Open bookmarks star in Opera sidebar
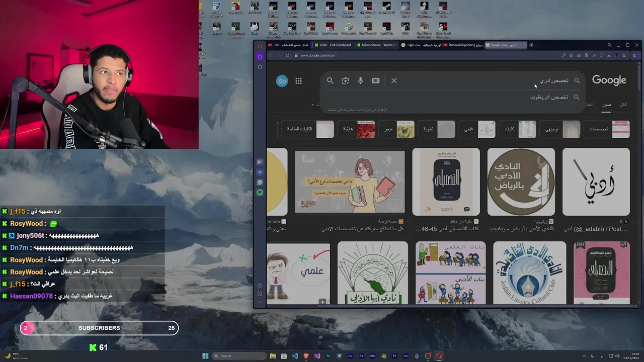Image resolution: width=644 pixels, height=362 pixels. (x=260, y=66)
